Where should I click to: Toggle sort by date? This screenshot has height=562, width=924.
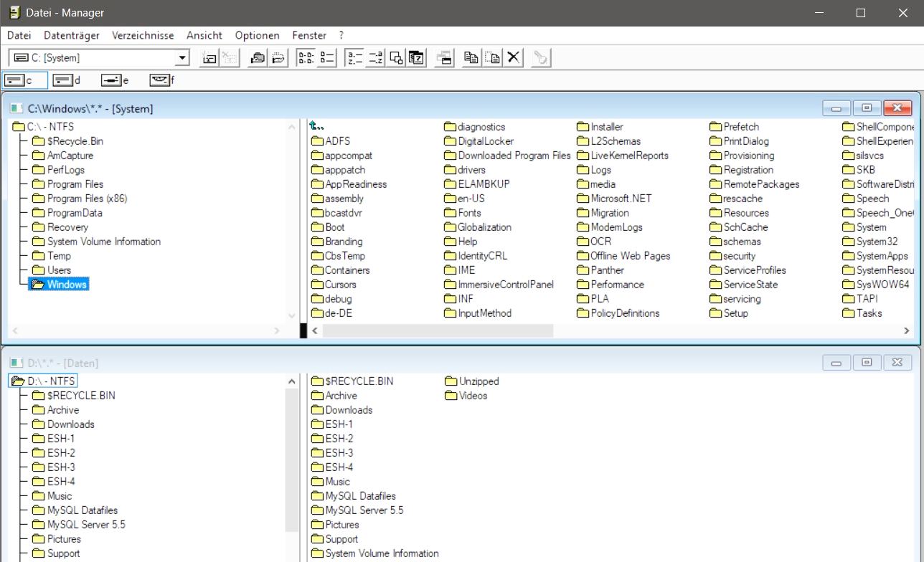(x=416, y=58)
